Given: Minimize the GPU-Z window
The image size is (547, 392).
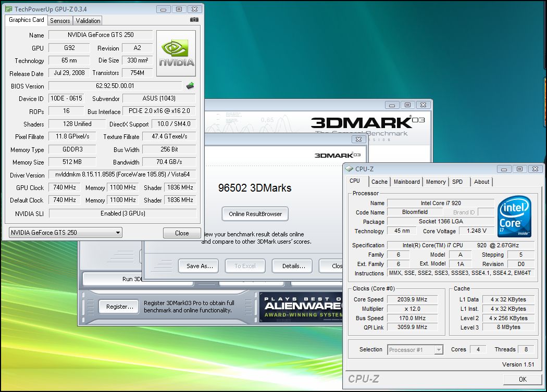Looking at the screenshot, I should (x=163, y=9).
